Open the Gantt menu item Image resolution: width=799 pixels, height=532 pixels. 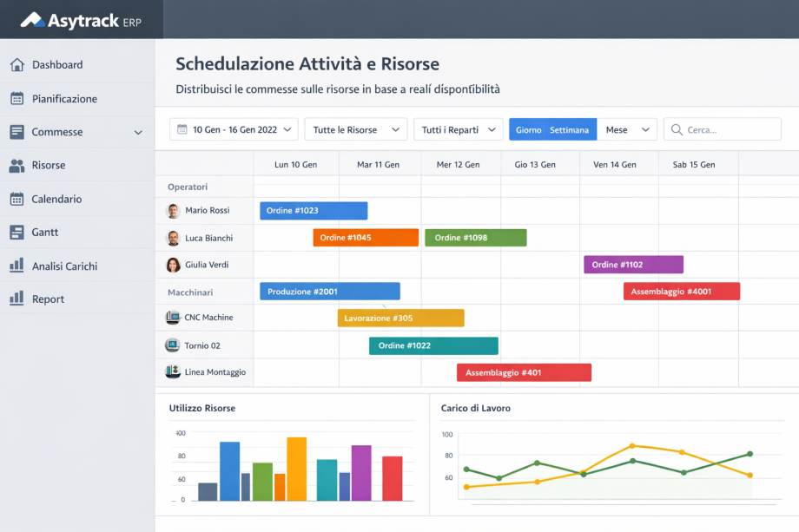point(77,232)
